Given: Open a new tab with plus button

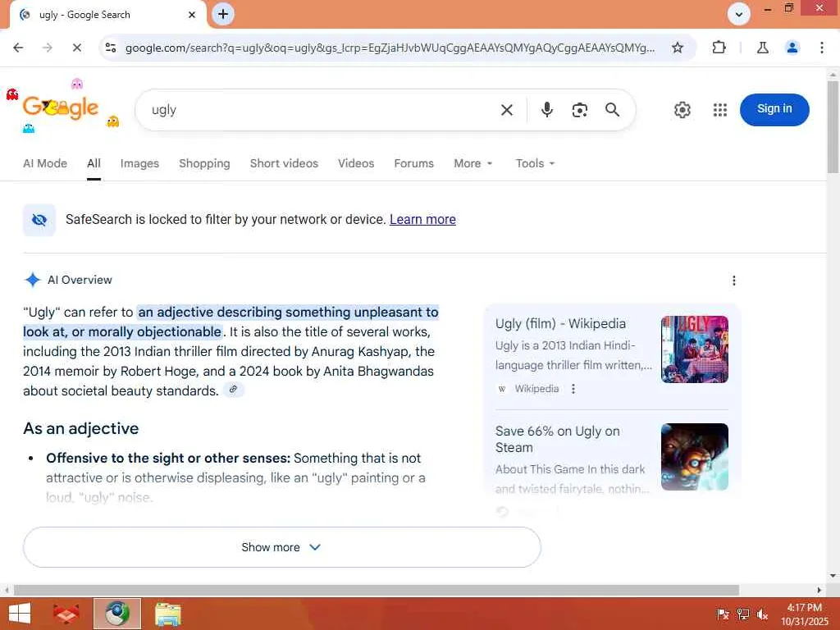Looking at the screenshot, I should point(223,14).
